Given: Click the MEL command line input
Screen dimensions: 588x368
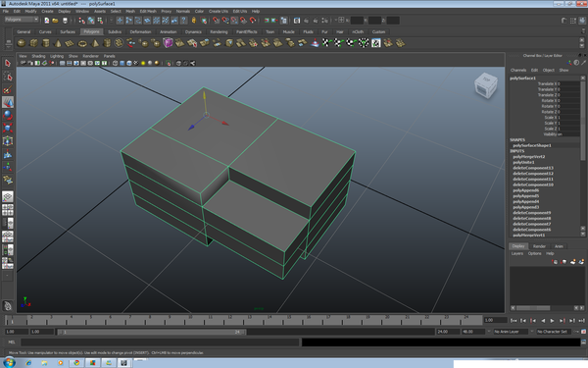Looking at the screenshot, I should [x=161, y=342].
